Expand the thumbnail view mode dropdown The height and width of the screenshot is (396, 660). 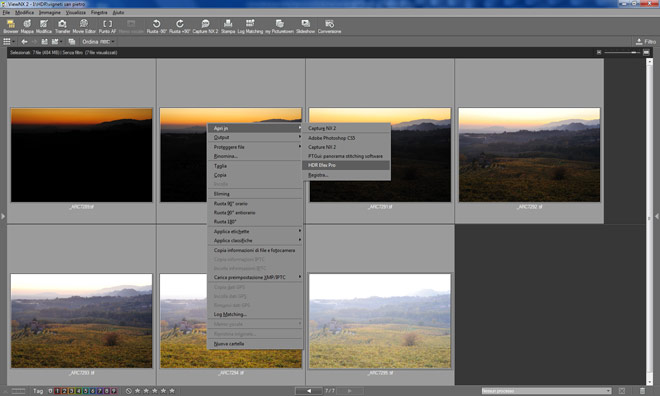point(9,42)
